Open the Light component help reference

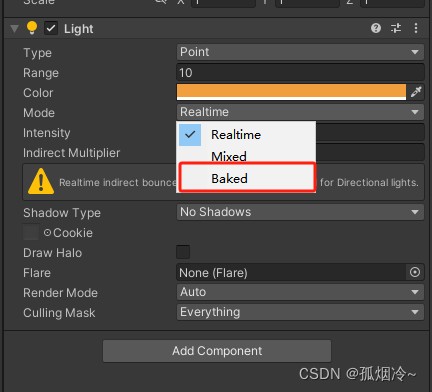point(376,28)
